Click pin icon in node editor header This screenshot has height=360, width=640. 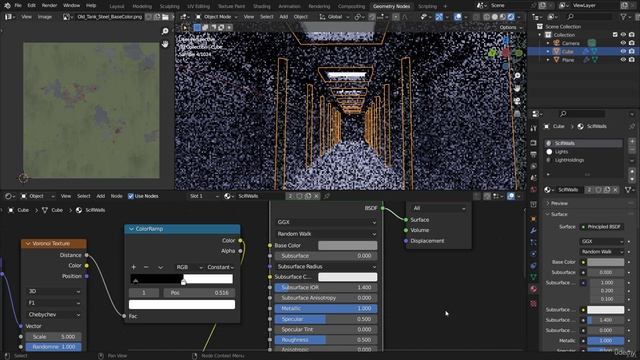327,196
